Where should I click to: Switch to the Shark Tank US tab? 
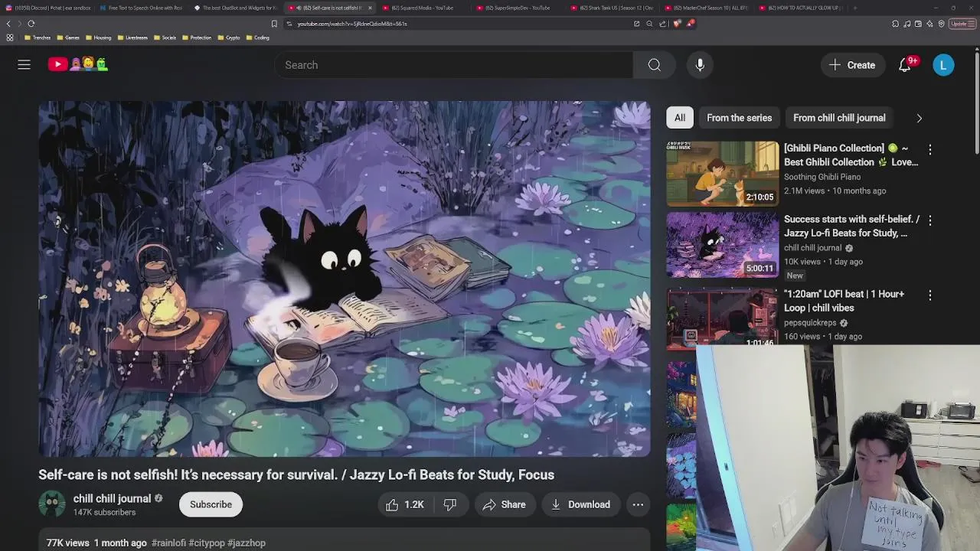point(612,8)
